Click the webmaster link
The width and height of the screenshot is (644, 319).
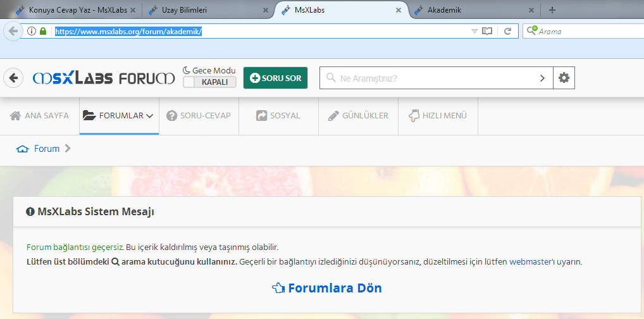(x=530, y=262)
